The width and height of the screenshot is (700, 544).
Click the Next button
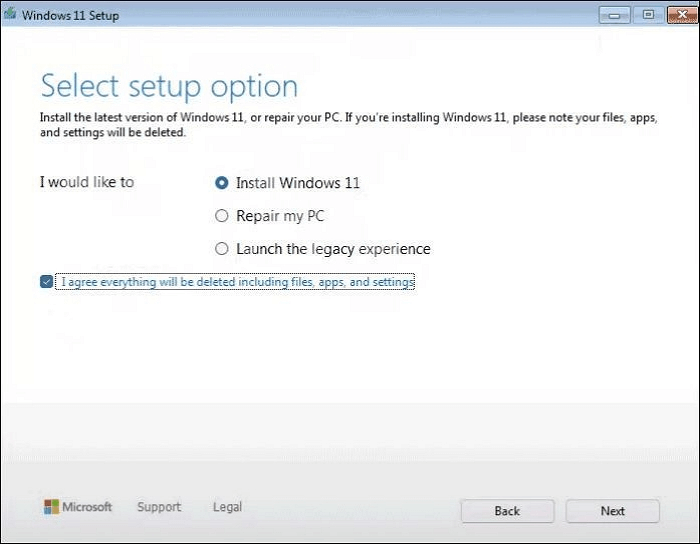click(x=612, y=511)
